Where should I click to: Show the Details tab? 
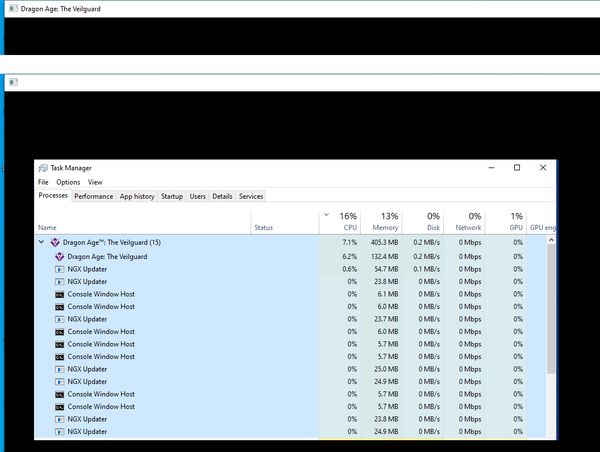[x=222, y=197]
